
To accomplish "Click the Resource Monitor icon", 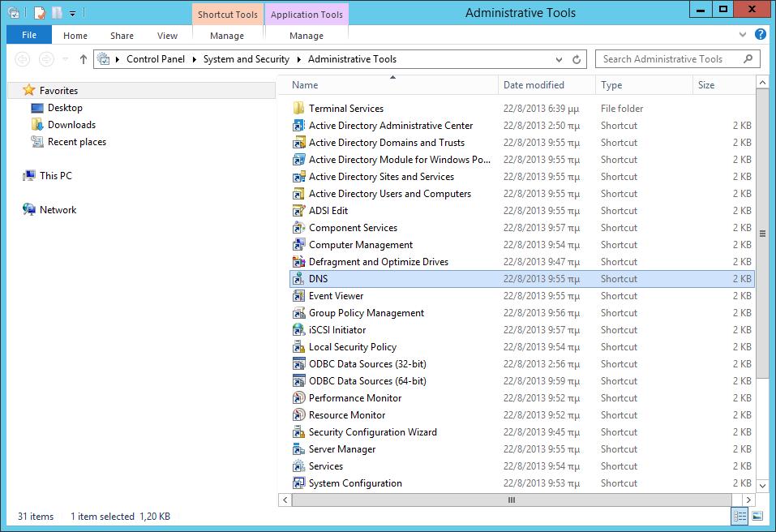I will click(298, 414).
